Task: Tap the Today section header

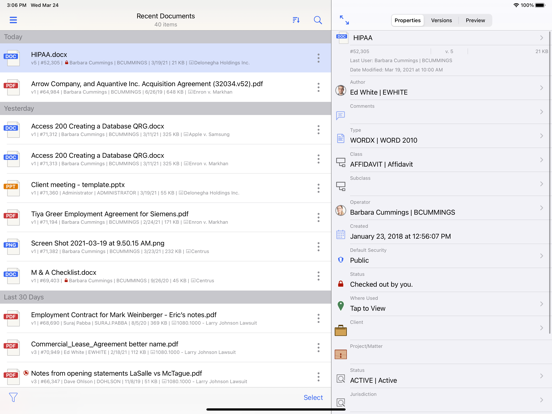Action: click(x=165, y=37)
